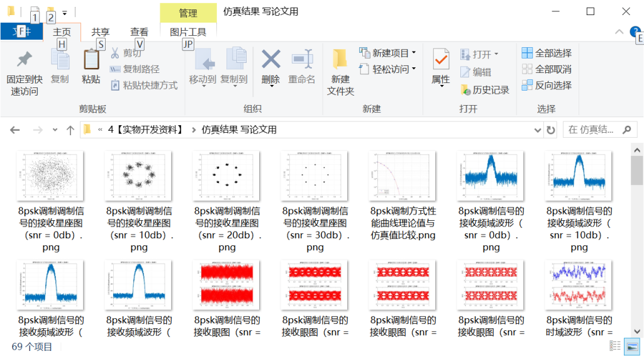
Task: Click the Delete (删除) X icon
Action: (271, 58)
